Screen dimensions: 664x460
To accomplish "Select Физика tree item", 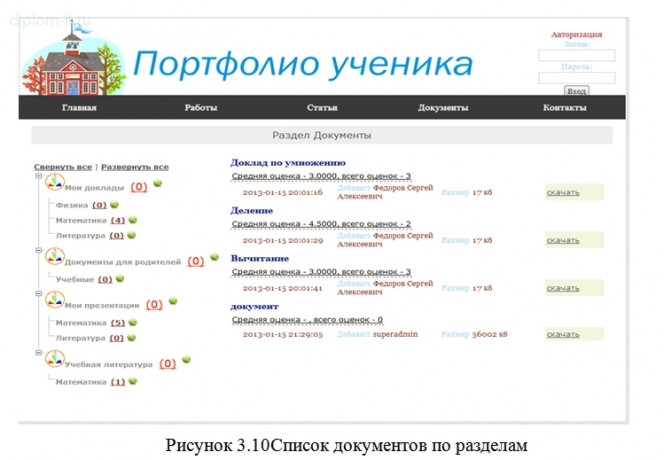I will [72, 205].
